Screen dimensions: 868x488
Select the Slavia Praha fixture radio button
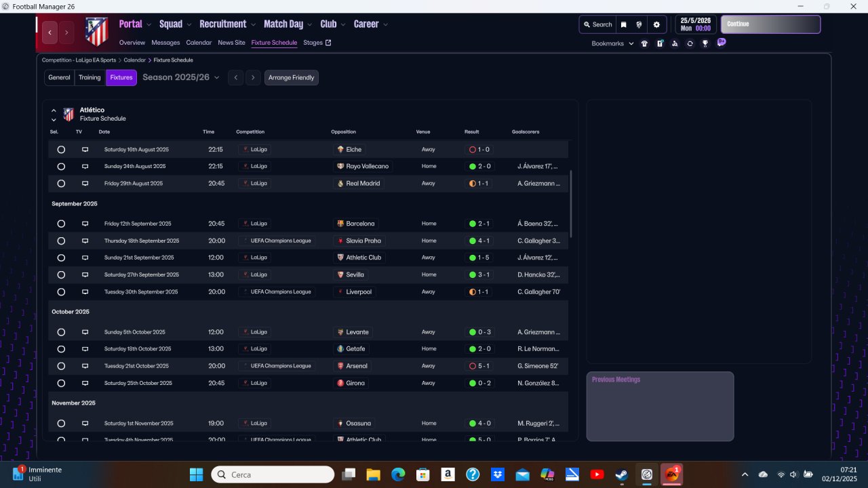pos(61,241)
